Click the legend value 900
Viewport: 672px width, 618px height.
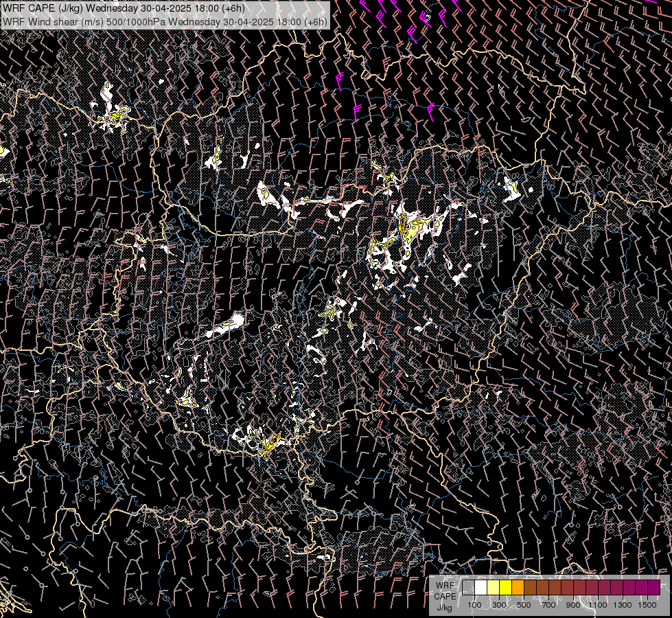(573, 605)
